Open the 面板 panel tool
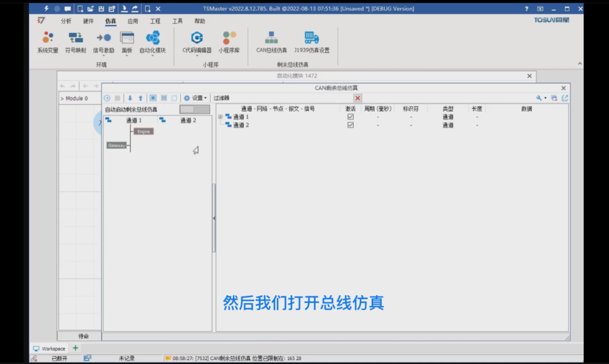The image size is (609, 364). pos(127,43)
